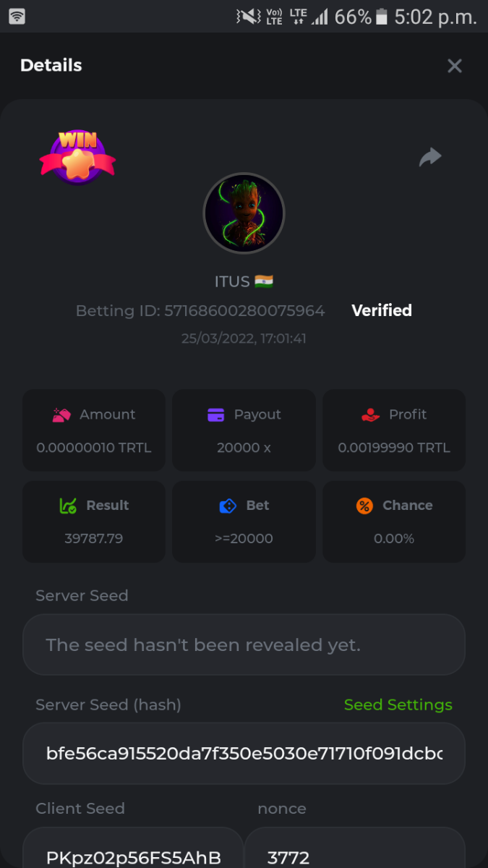
Task: Tap the Amount money icon
Action: tap(61, 415)
